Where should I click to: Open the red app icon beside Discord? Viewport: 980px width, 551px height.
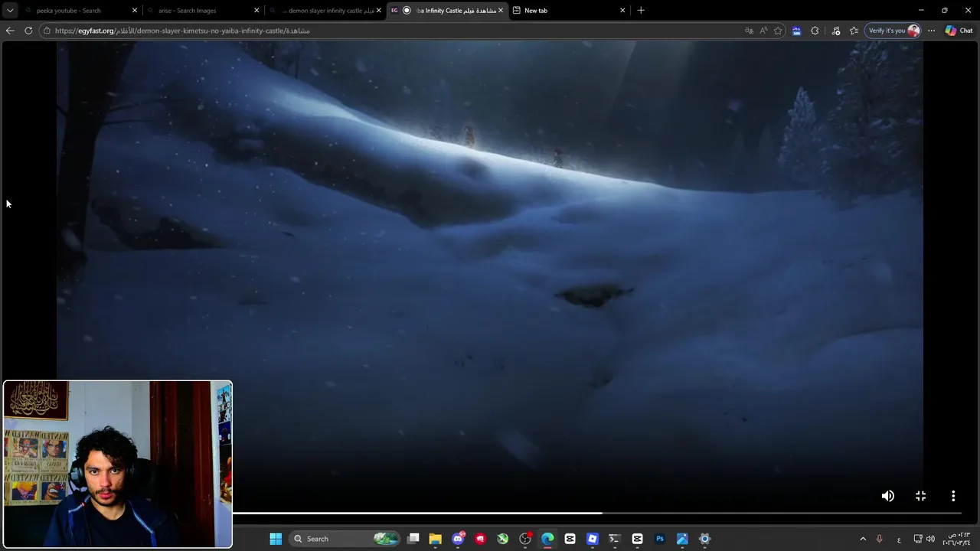(480, 539)
